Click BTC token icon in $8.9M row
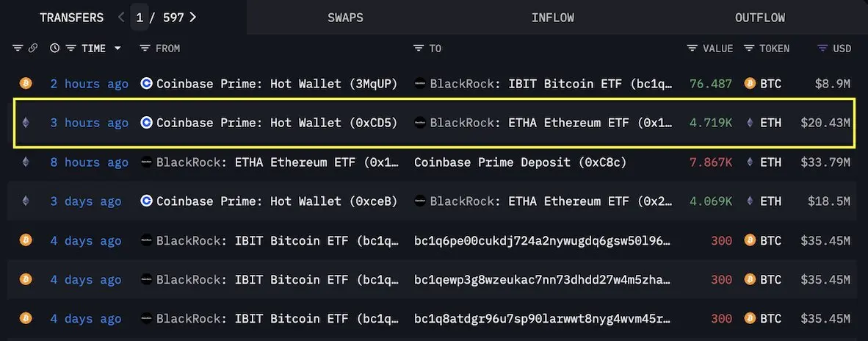 pyautogui.click(x=750, y=84)
